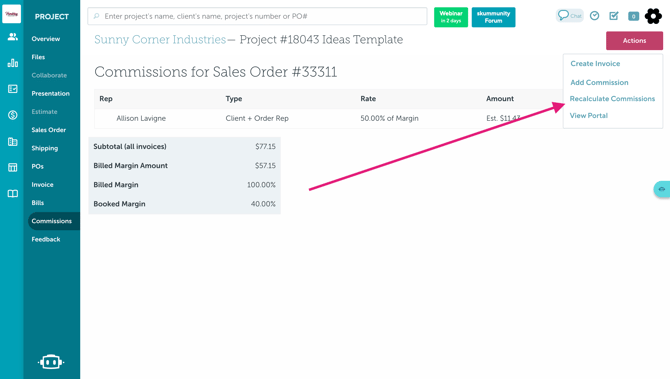Click the Billed Margin Amount $57.15

pyautogui.click(x=265, y=166)
